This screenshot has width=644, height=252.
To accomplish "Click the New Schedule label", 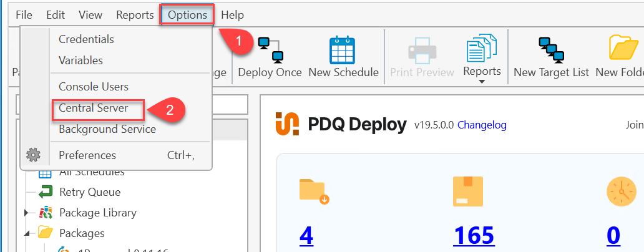I will coord(343,72).
